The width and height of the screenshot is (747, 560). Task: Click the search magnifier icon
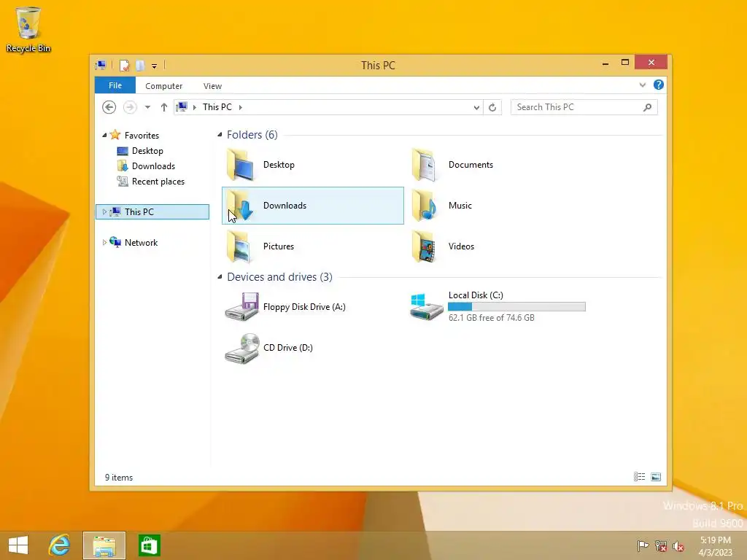click(647, 108)
